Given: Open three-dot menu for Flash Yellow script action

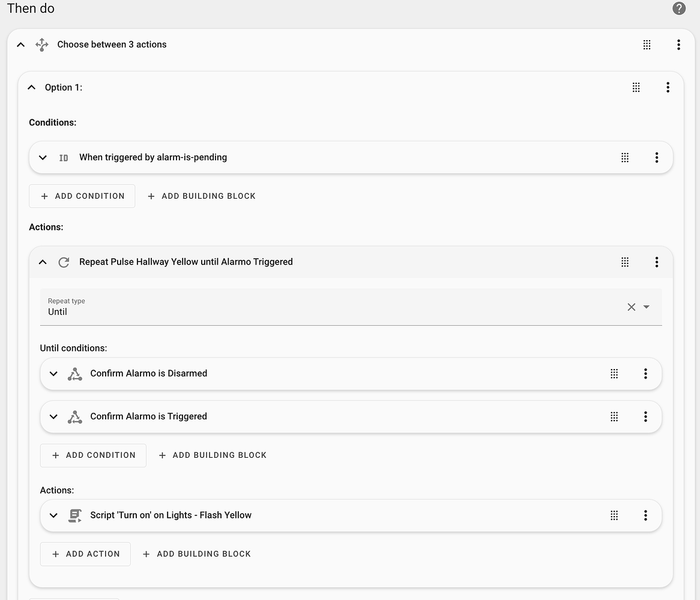Looking at the screenshot, I should point(645,515).
